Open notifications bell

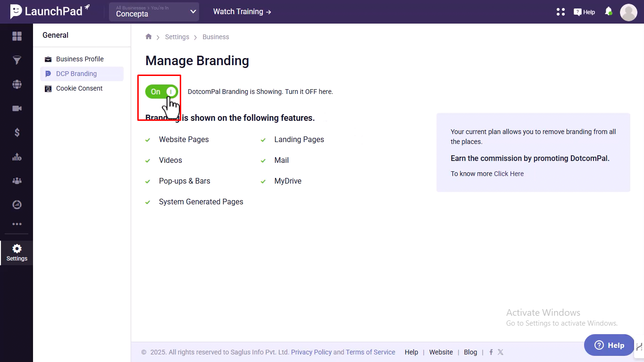(x=609, y=11)
